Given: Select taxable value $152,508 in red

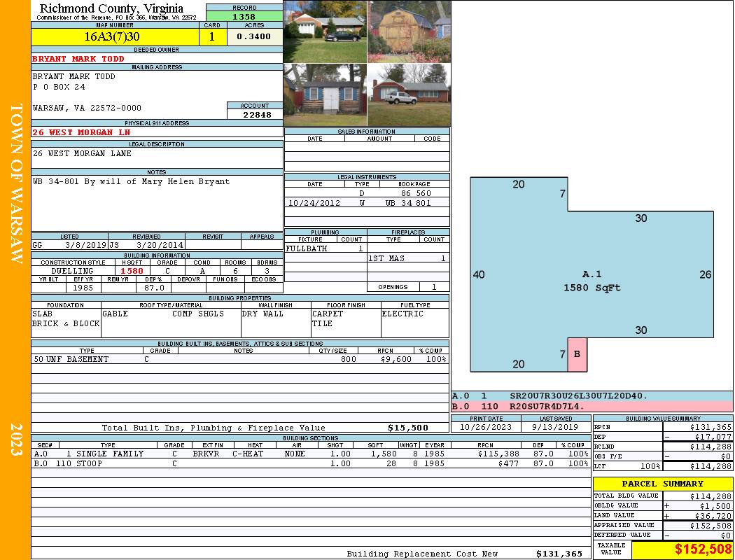Looking at the screenshot, I should coord(703,549).
